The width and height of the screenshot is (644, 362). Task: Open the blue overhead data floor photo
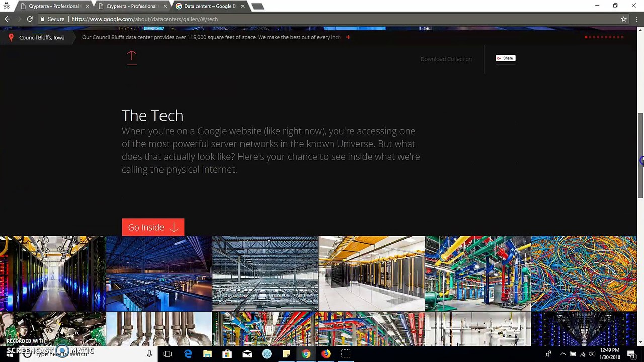tap(159, 274)
